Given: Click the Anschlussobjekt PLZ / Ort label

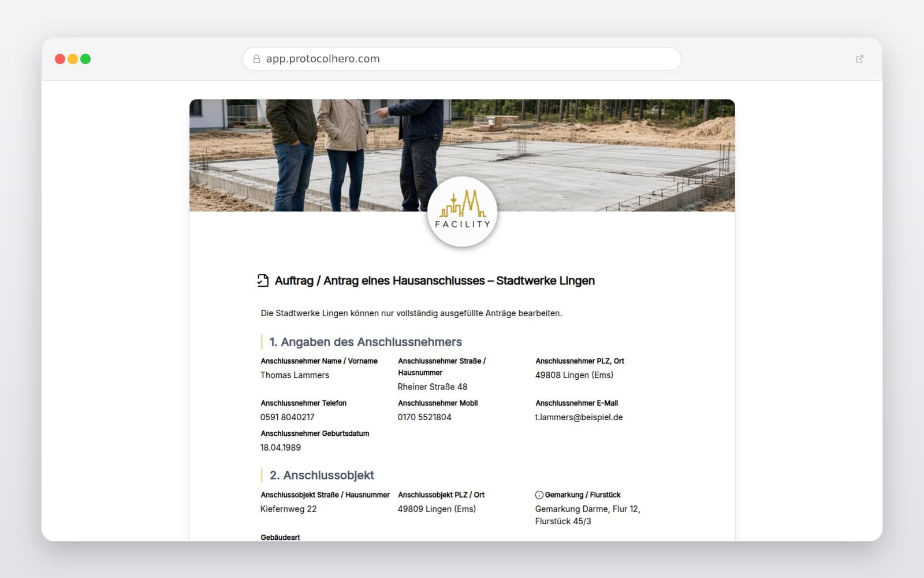Looking at the screenshot, I should click(441, 495).
